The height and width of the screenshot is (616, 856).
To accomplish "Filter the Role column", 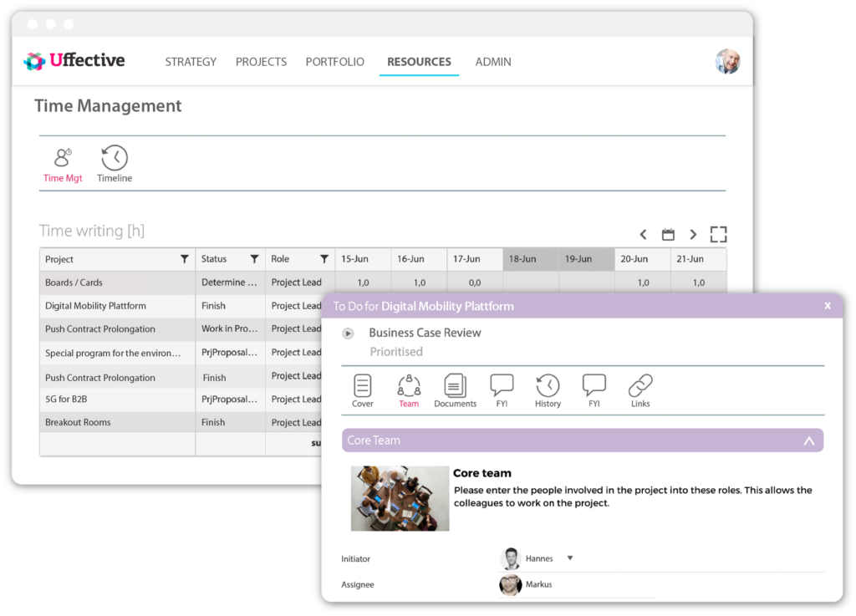I will 324,259.
